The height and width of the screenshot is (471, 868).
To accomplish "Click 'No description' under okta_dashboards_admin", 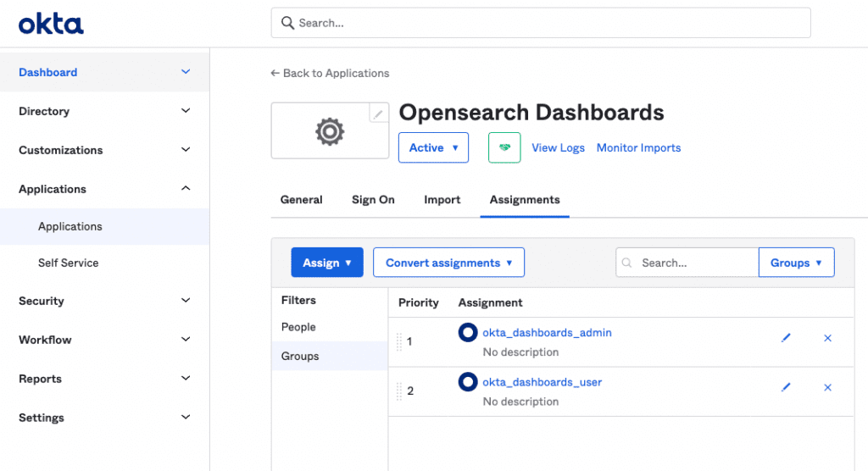I will 520,352.
